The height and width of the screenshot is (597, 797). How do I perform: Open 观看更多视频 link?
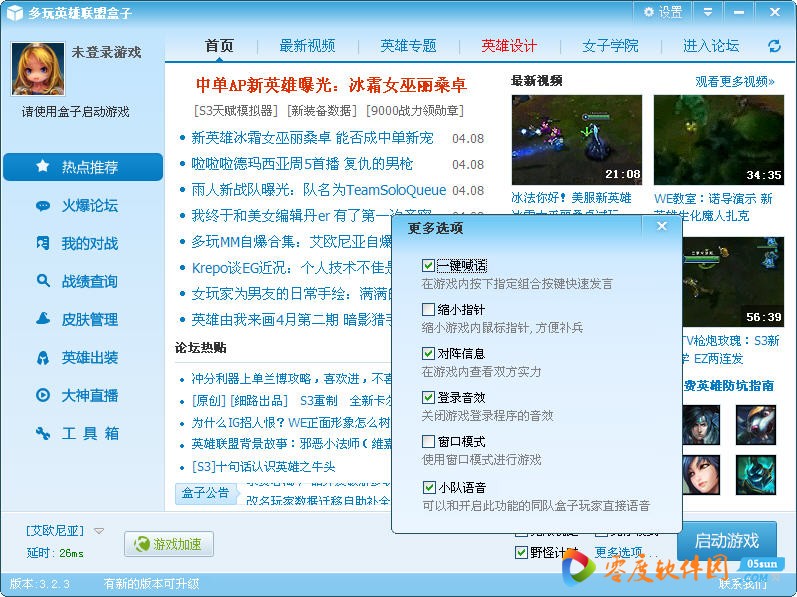coord(734,81)
